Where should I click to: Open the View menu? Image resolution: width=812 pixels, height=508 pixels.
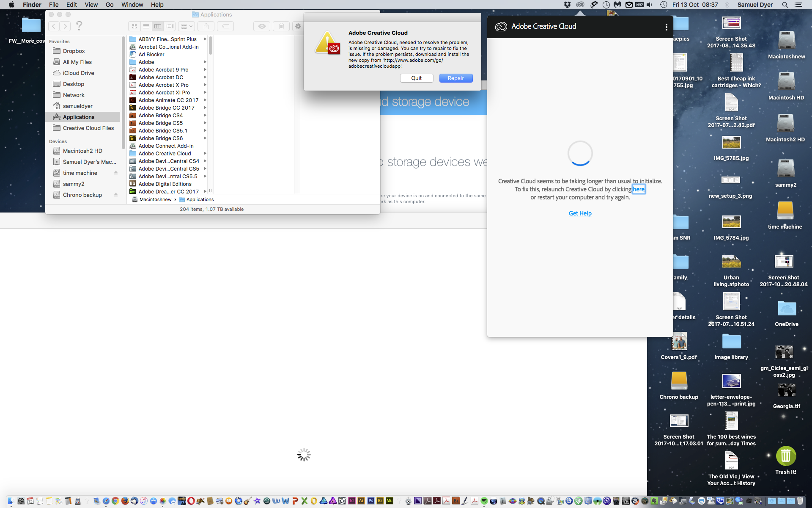tap(91, 5)
